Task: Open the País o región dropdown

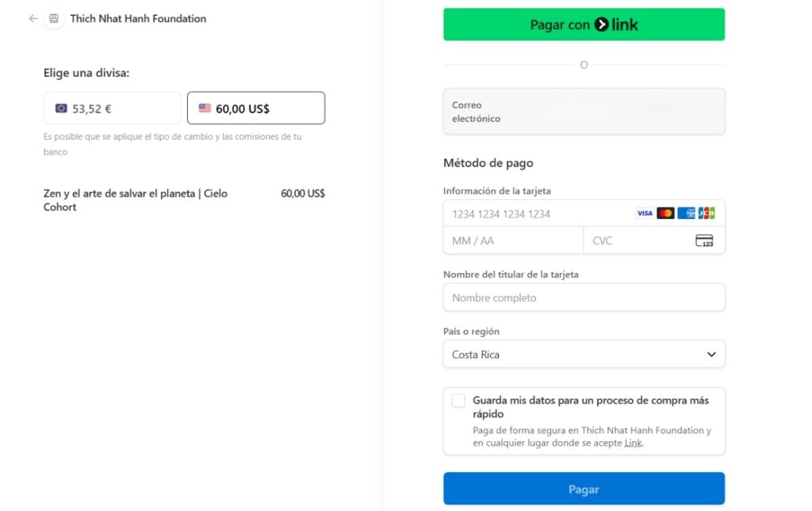Action: point(584,354)
